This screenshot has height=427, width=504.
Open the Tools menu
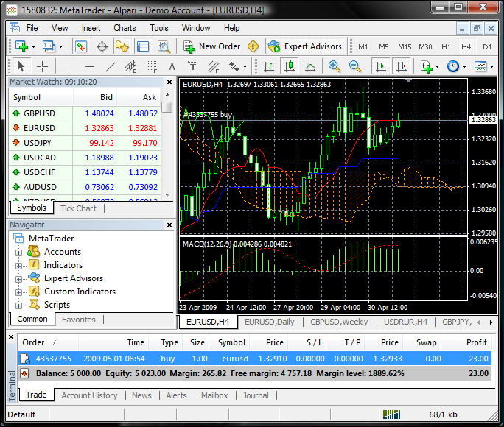tap(158, 28)
